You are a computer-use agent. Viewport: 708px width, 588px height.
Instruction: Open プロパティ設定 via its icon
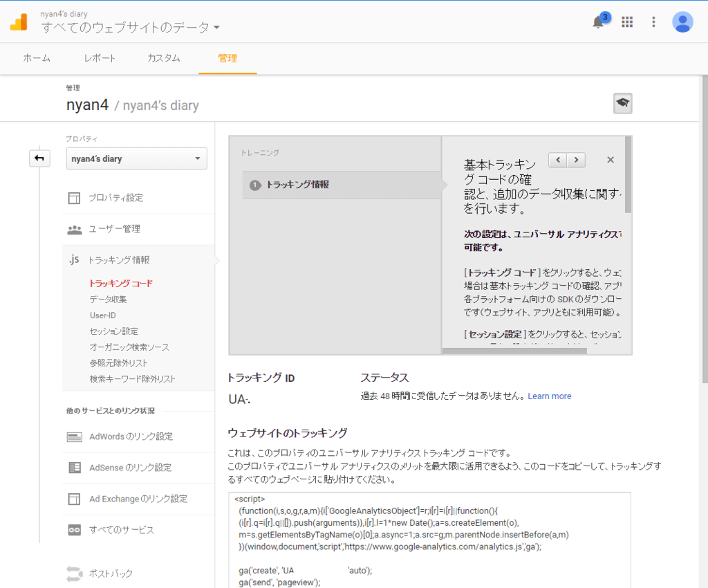74,197
